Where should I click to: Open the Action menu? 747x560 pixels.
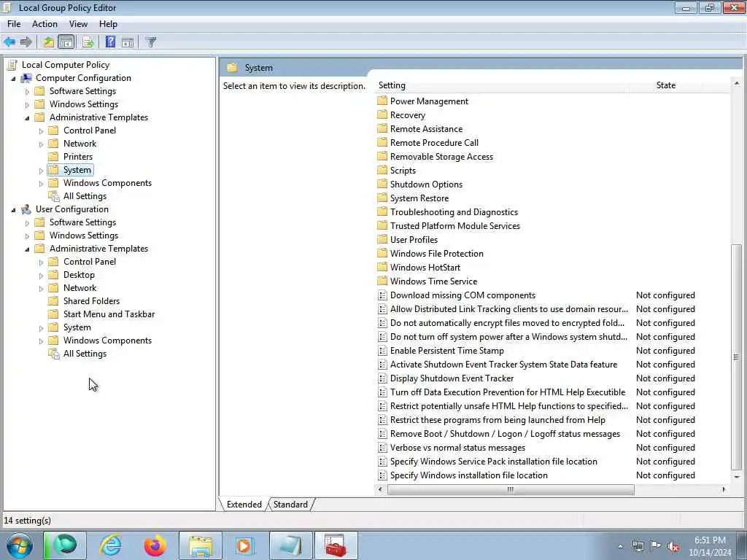(44, 24)
